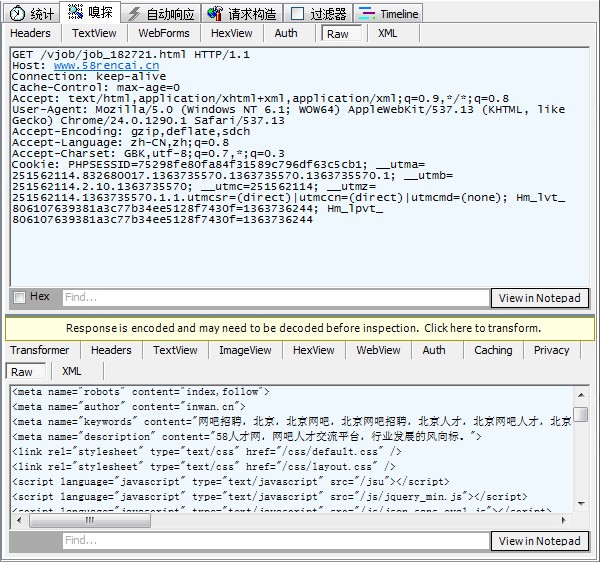600x562 pixels.
Task: Click the yellow response-encoded transform bar
Action: pos(302,328)
